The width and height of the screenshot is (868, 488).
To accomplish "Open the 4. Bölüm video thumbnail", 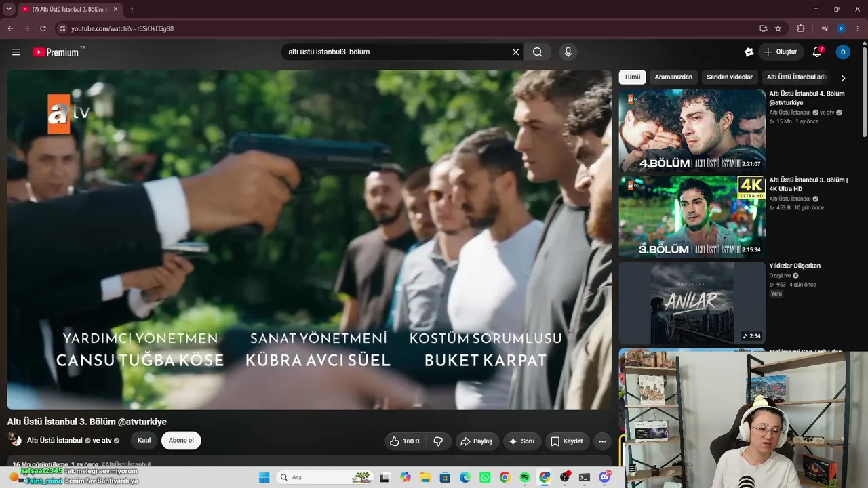I will coord(692,131).
